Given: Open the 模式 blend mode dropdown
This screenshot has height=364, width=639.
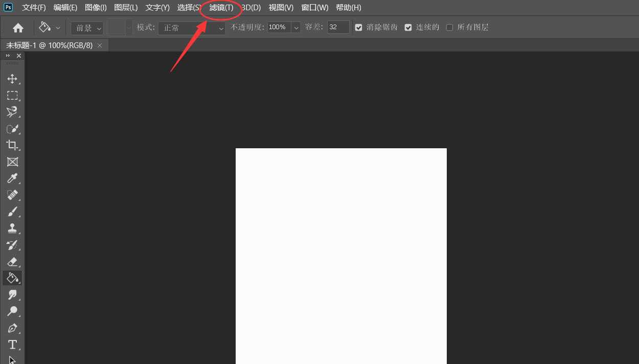Looking at the screenshot, I should (x=192, y=27).
